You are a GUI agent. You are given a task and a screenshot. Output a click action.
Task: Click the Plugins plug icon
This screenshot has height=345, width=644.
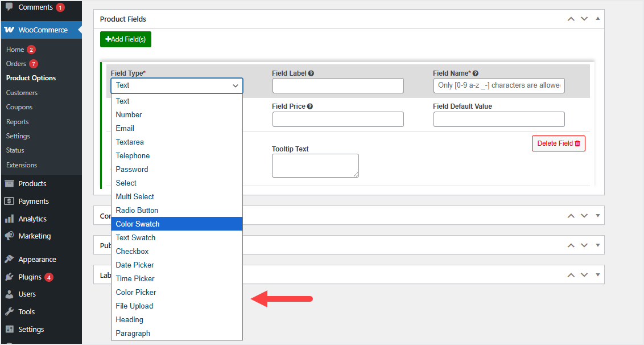coord(9,277)
